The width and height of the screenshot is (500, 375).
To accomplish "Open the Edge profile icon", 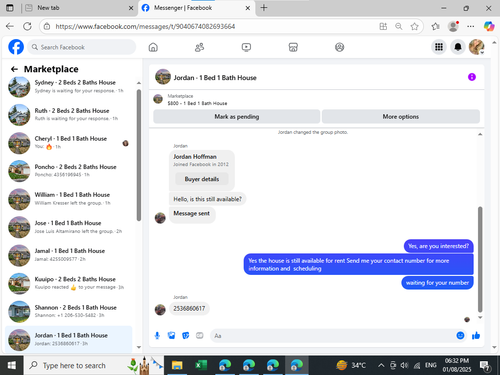I will tap(453, 26).
